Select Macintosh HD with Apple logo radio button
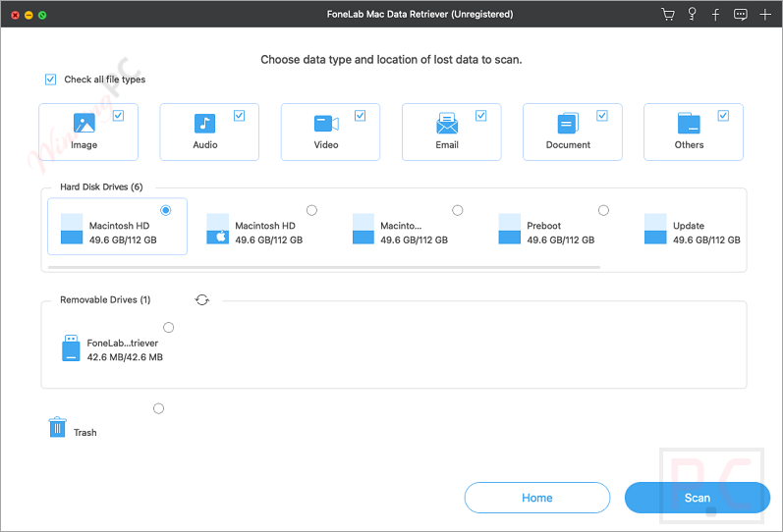 (x=311, y=210)
